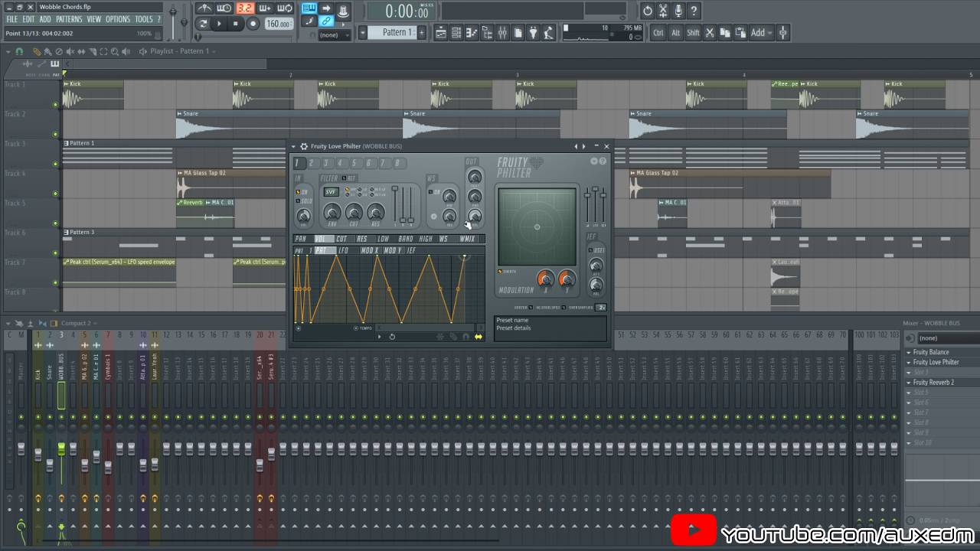Image resolution: width=980 pixels, height=551 pixels.
Task: Click the paste icon beside Add
Action: tap(740, 32)
